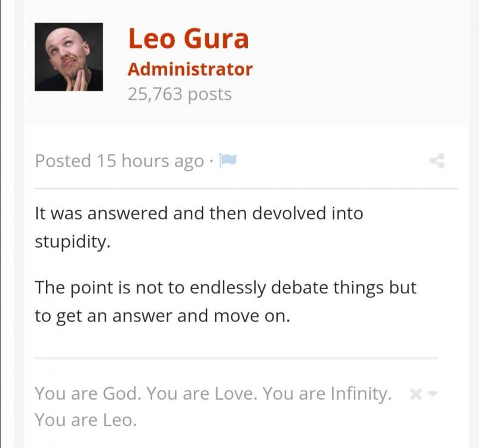Open the signature options dropdown arrow
The image size is (492, 448).
(433, 394)
